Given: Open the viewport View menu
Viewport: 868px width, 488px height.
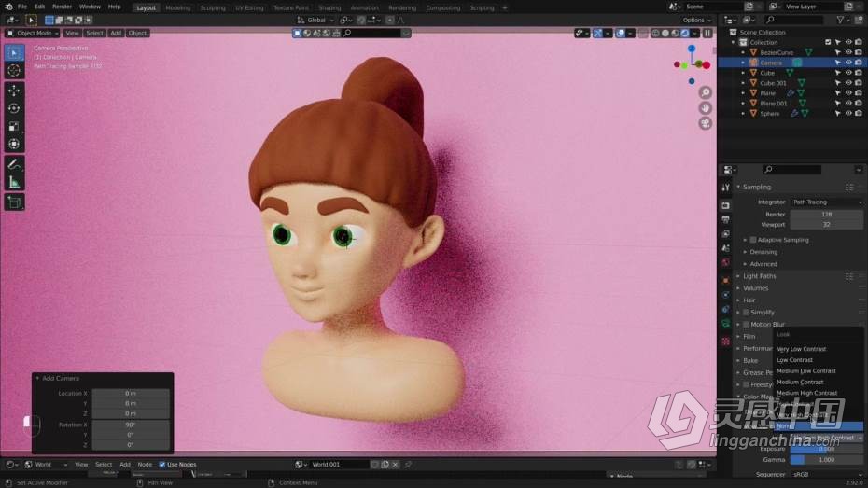Looking at the screenshot, I should coord(73,34).
